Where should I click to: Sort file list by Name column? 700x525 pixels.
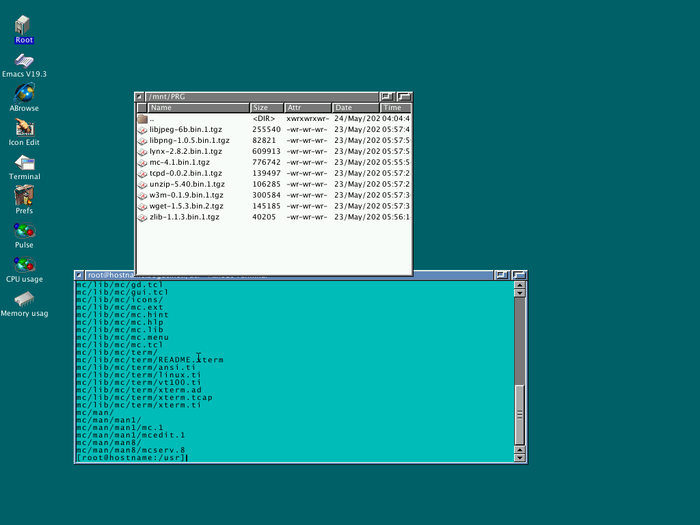coord(198,107)
